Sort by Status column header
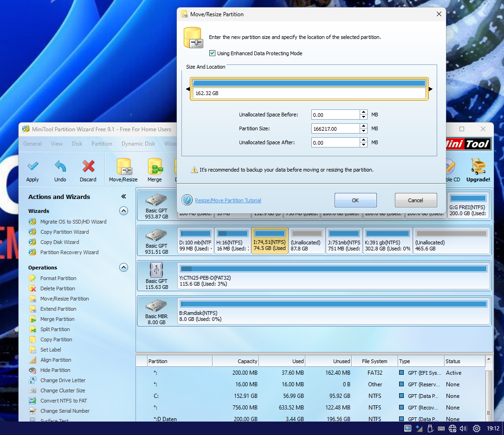Viewport: 504px width, 435px height. click(465, 361)
